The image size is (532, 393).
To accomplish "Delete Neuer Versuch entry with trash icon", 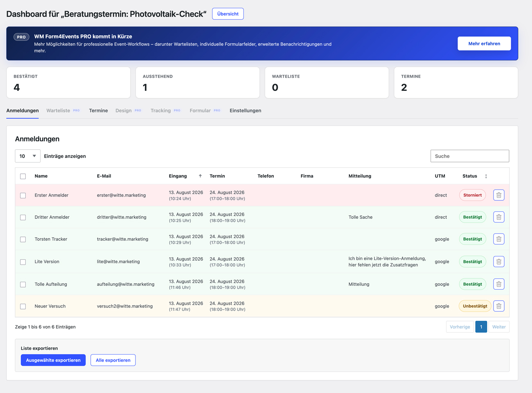I will (x=498, y=306).
